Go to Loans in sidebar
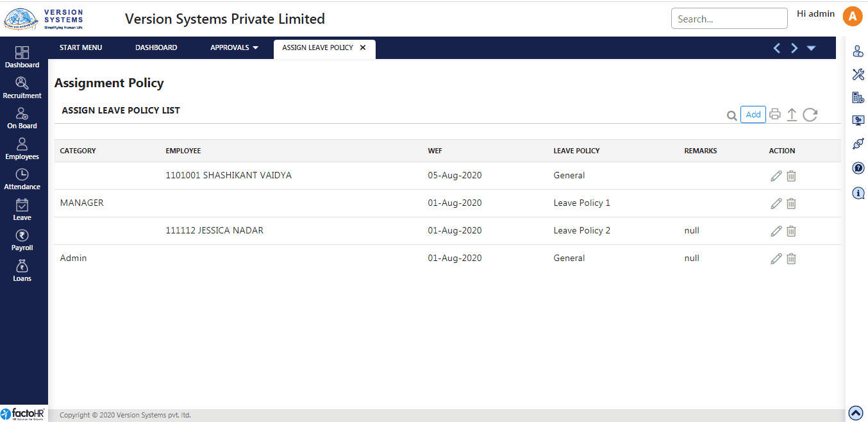 [22, 270]
